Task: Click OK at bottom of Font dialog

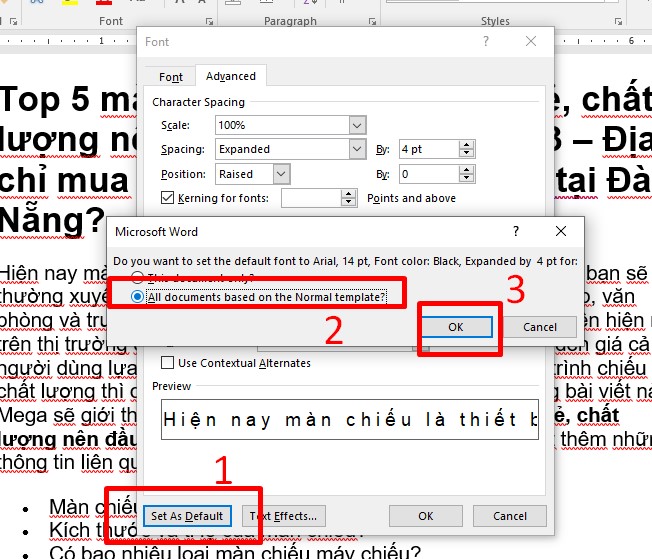Action: (x=426, y=516)
